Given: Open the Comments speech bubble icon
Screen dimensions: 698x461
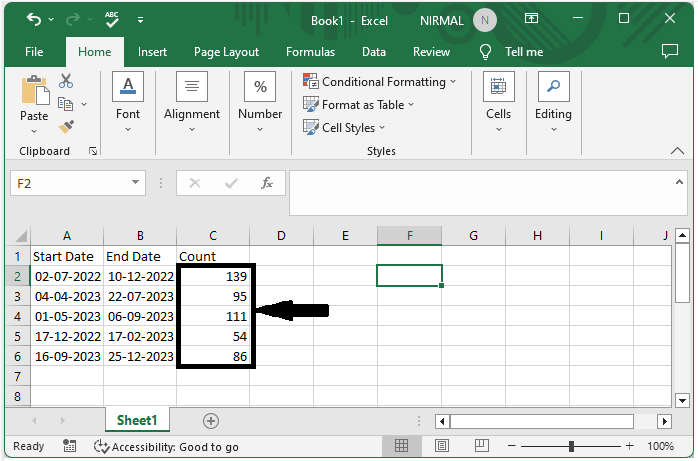Looking at the screenshot, I should pos(670,51).
